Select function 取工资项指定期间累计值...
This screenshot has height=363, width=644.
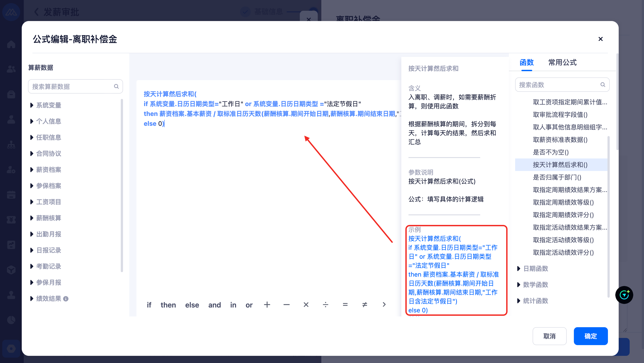(570, 102)
